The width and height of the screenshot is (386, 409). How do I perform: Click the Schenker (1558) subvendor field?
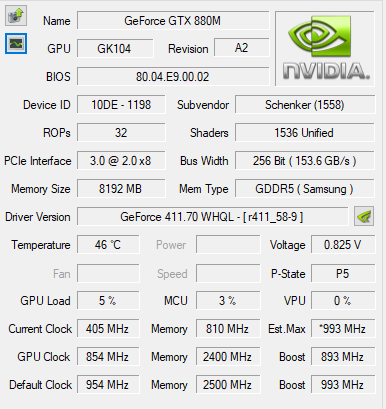[x=305, y=105]
